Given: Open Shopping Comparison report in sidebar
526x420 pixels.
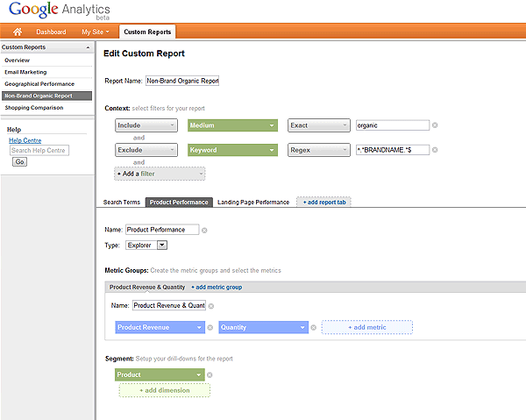Looking at the screenshot, I should [x=34, y=108].
